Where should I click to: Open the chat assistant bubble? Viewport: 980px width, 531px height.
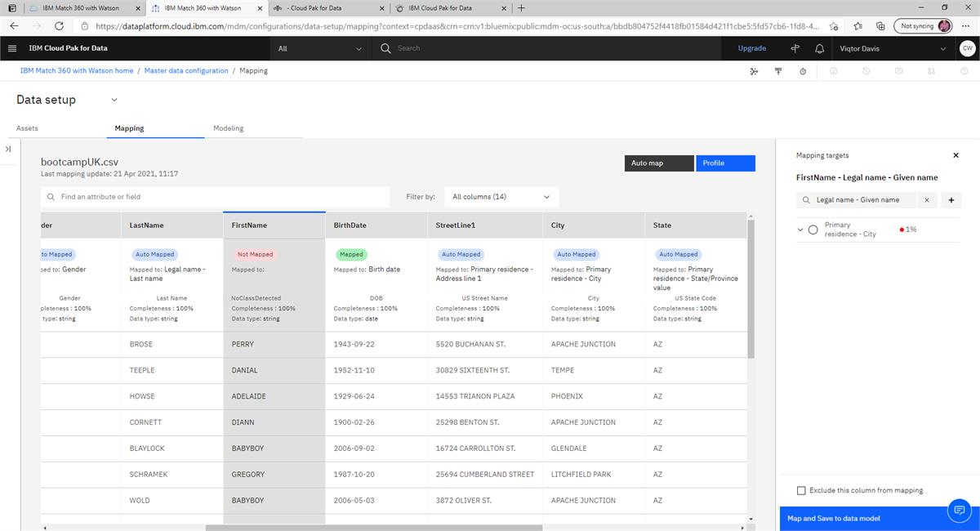[960, 510]
